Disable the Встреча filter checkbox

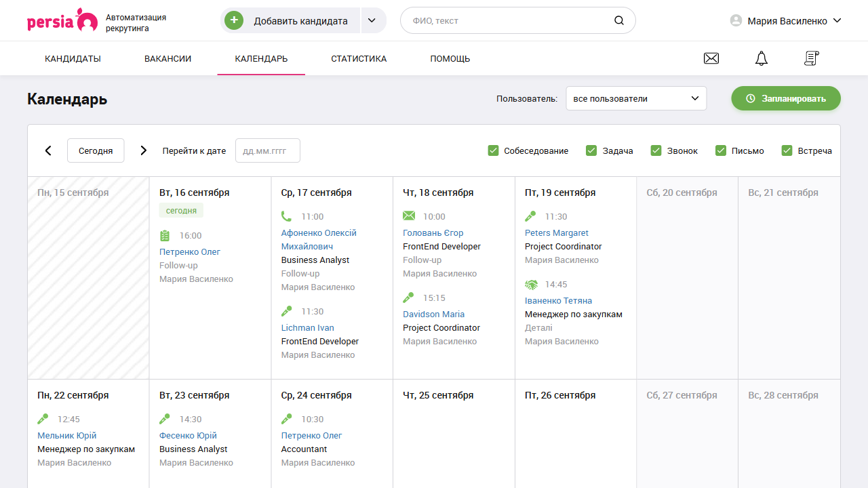click(x=787, y=150)
